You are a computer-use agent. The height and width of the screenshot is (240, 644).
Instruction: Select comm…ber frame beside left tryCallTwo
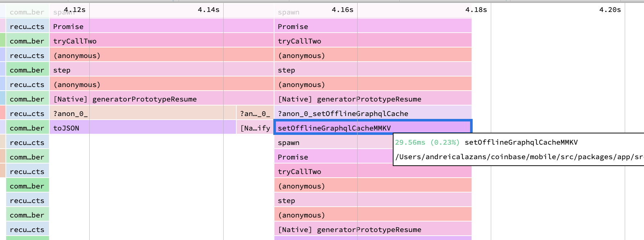27,40
